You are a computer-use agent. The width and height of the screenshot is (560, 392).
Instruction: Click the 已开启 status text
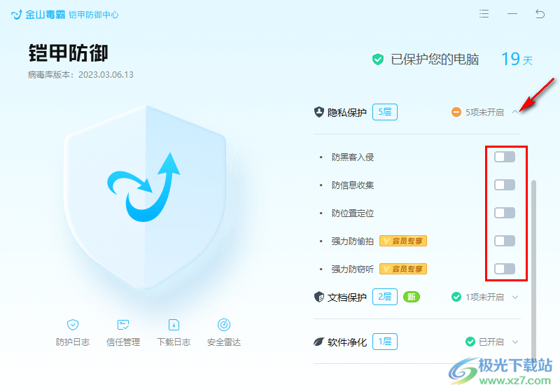tap(491, 342)
